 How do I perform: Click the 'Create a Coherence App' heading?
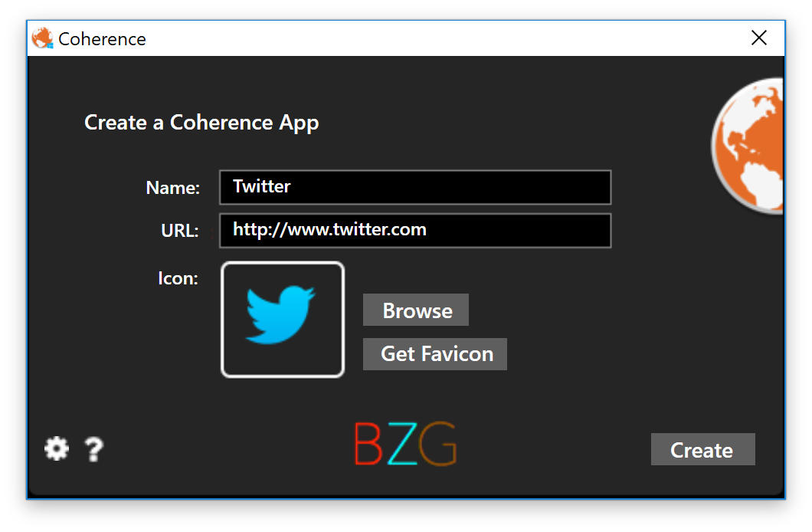201,123
